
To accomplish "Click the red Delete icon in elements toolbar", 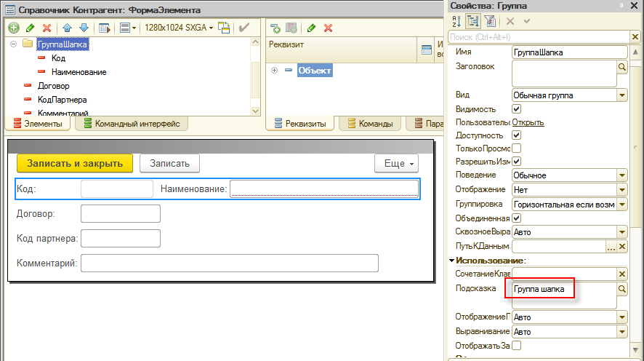I will [47, 28].
